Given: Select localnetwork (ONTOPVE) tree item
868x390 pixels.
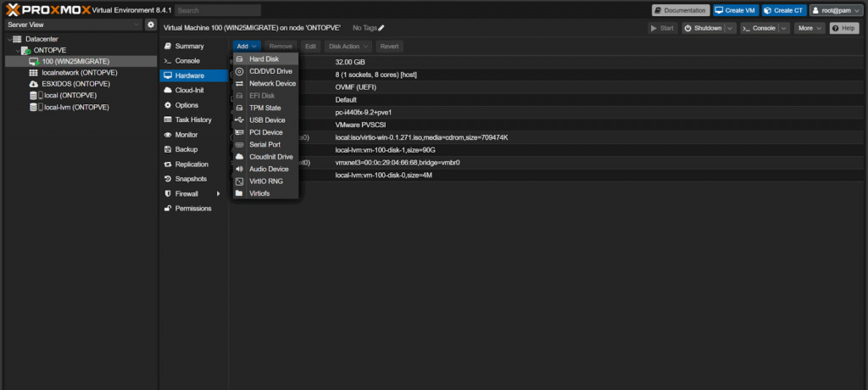Looking at the screenshot, I should (81, 73).
